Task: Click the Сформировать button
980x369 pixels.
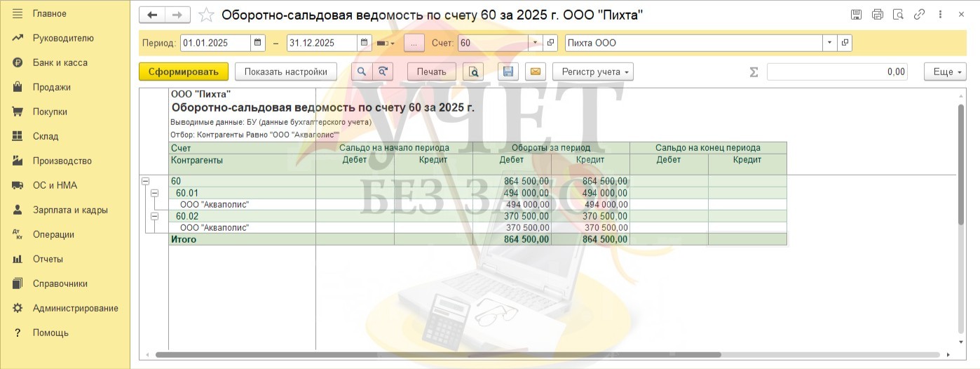Action: click(x=184, y=72)
